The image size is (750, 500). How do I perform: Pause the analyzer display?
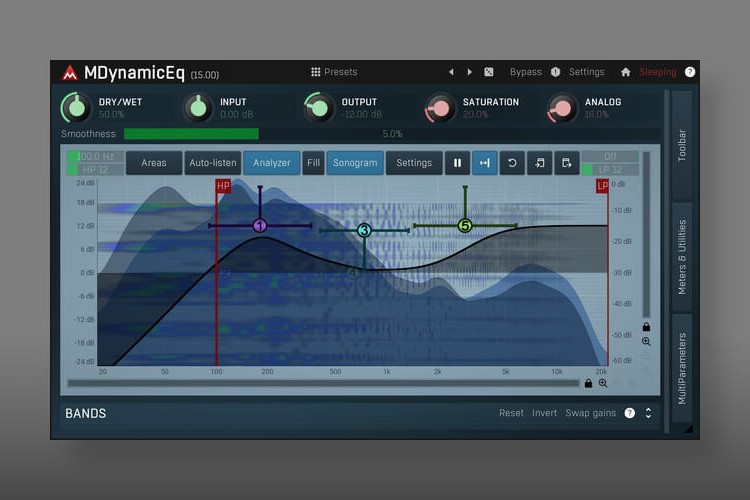pyautogui.click(x=457, y=163)
